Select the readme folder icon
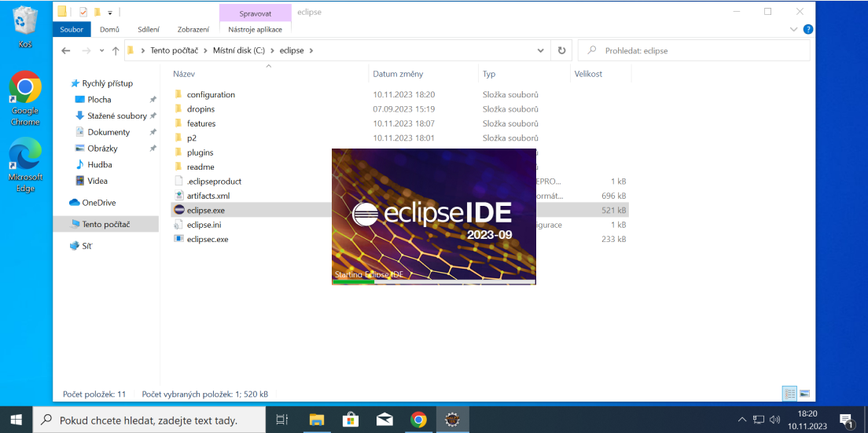Image resolution: width=868 pixels, height=433 pixels. pos(178,167)
